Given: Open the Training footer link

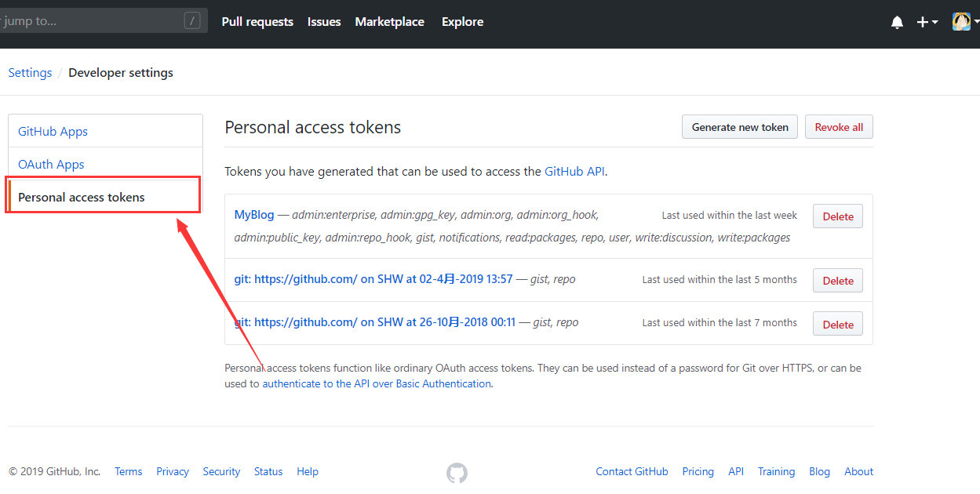Looking at the screenshot, I should pos(776,471).
